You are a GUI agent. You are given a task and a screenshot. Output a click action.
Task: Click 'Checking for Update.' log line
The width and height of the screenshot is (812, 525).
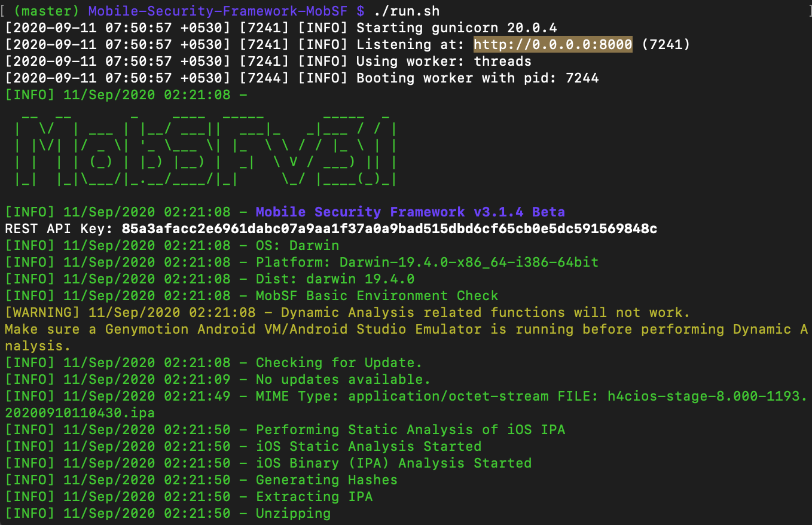tap(340, 362)
